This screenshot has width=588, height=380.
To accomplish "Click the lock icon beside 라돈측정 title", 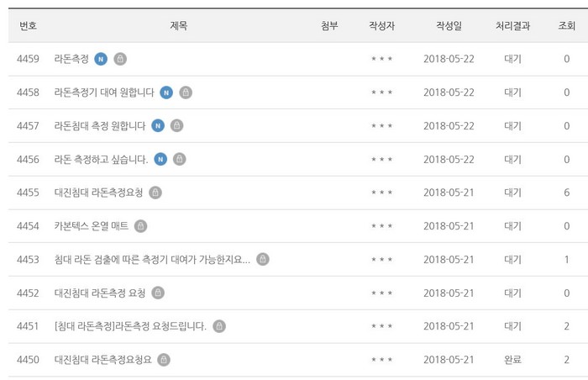I will pos(120,59).
